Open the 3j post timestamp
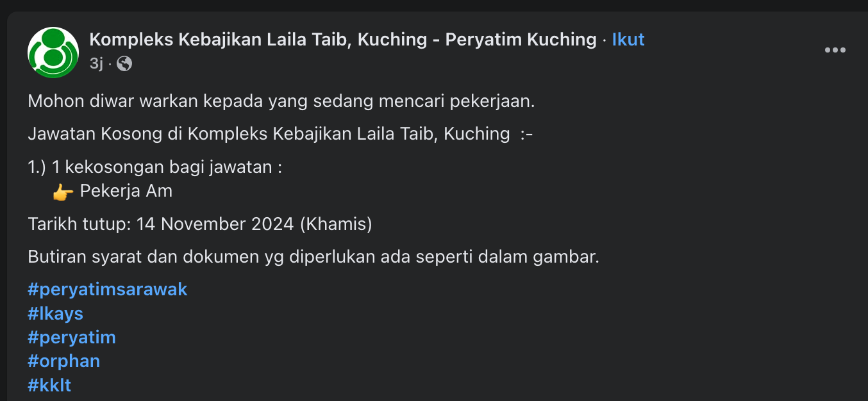 pos(97,63)
